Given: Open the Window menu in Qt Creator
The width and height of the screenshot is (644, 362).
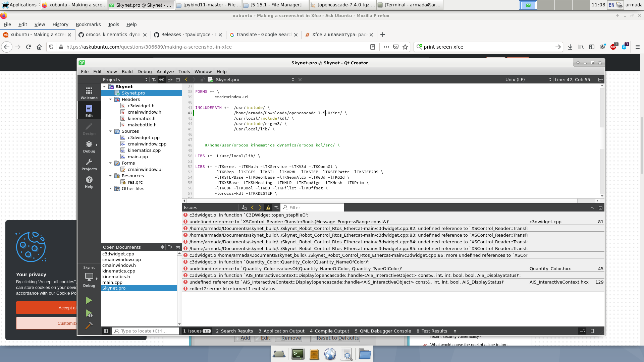Looking at the screenshot, I should [203, 71].
